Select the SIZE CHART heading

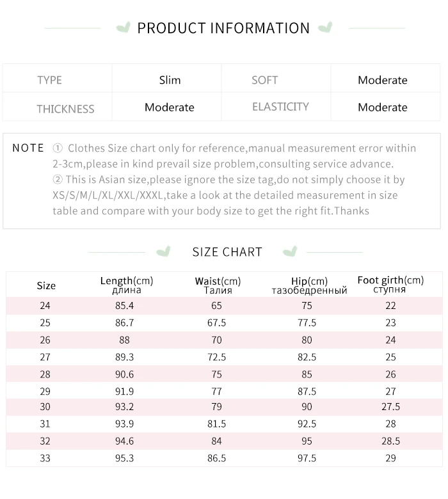click(227, 252)
